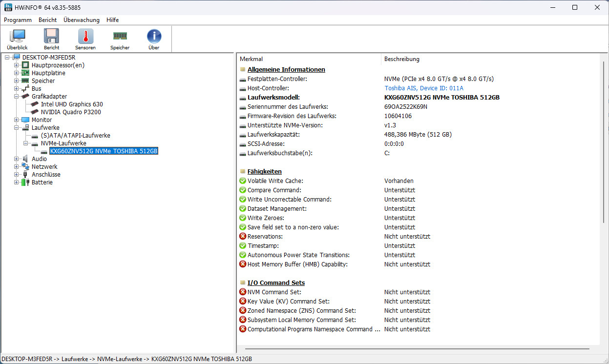Click the capacity value 488,386 MByte
609x364 pixels.
point(418,135)
